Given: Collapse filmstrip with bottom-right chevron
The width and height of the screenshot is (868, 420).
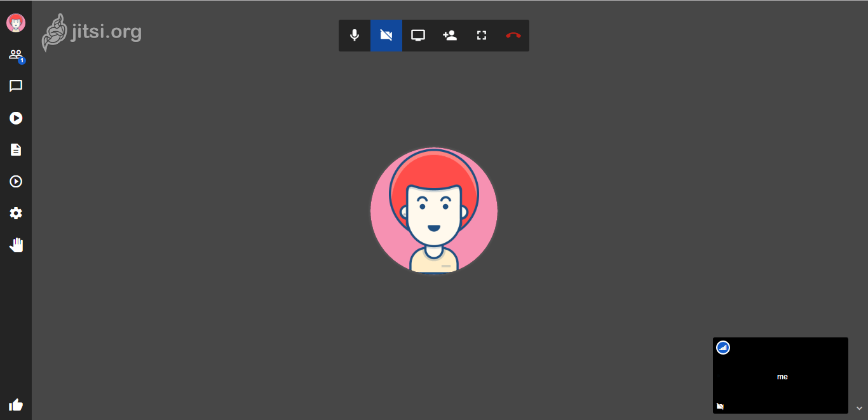Looking at the screenshot, I should click(859, 408).
